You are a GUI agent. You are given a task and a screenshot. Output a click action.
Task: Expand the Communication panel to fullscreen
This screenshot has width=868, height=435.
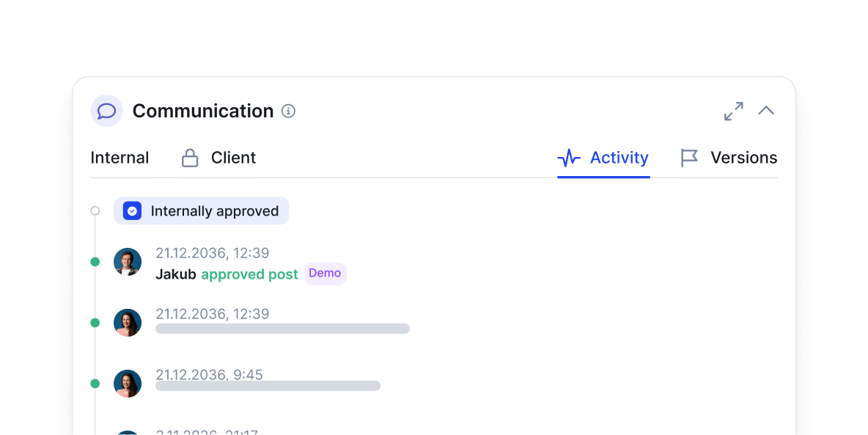click(733, 111)
